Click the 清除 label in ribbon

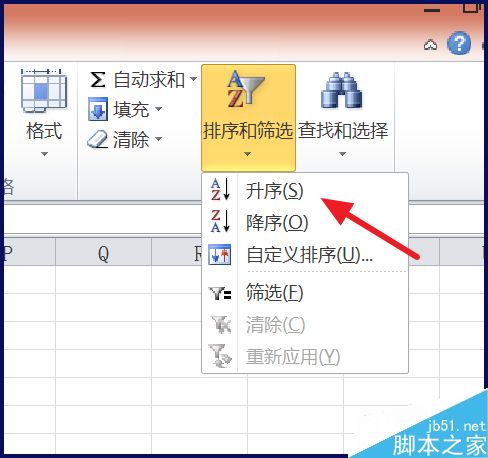(x=131, y=139)
